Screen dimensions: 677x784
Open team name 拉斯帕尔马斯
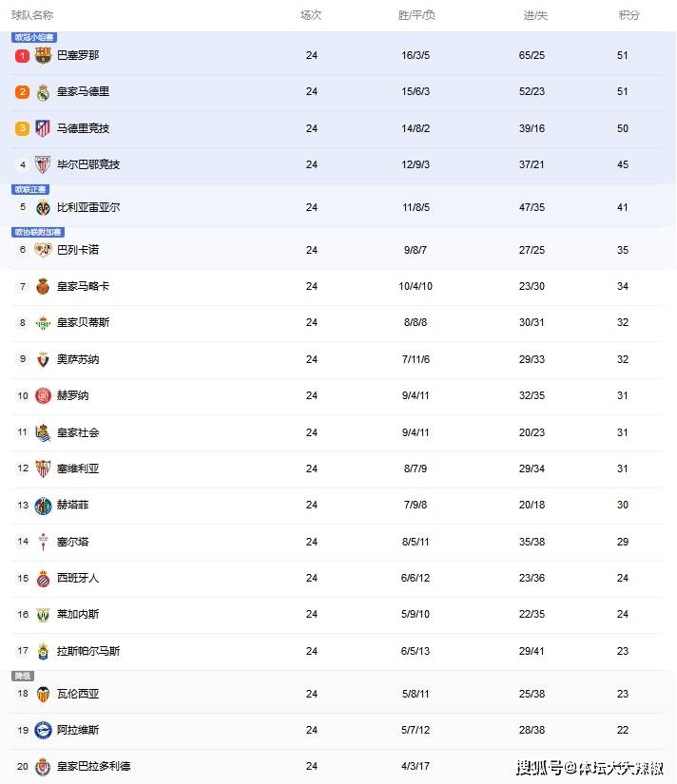[x=88, y=651]
